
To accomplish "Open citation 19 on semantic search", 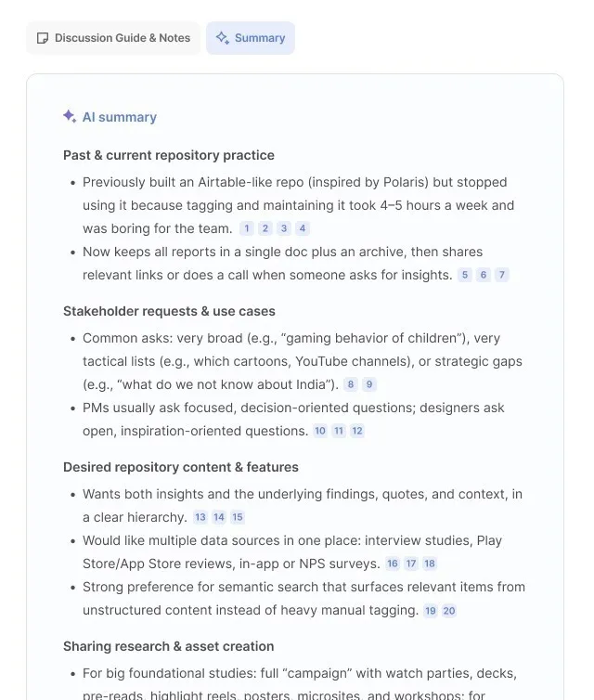I will click(x=431, y=611).
